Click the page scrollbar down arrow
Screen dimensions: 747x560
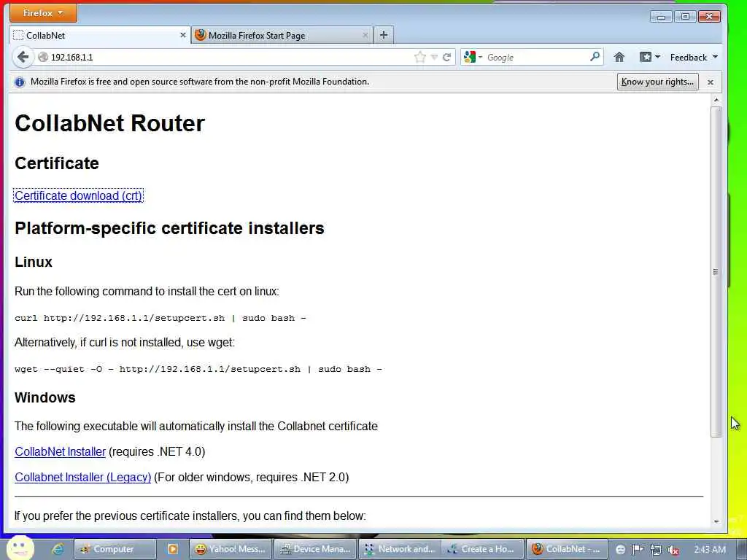coord(716,522)
